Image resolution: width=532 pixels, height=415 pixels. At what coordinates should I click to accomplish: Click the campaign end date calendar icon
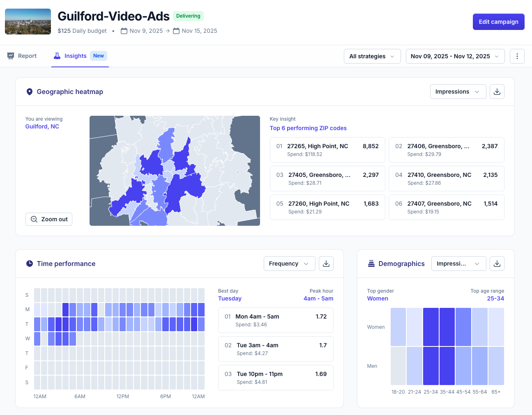[176, 31]
